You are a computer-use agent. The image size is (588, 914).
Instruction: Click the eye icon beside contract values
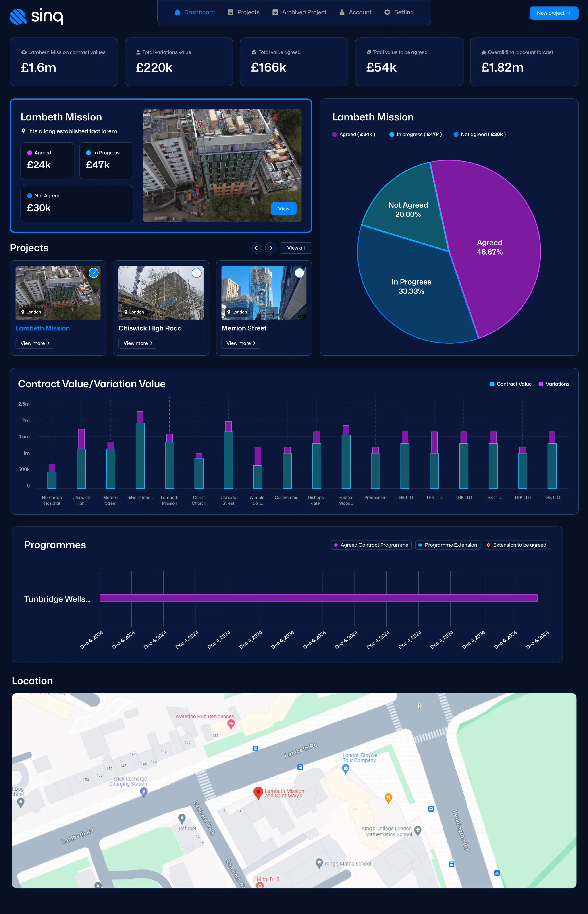[24, 52]
